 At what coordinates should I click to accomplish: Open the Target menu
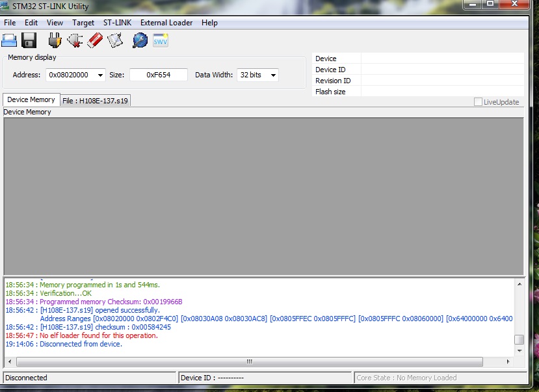[x=83, y=23]
